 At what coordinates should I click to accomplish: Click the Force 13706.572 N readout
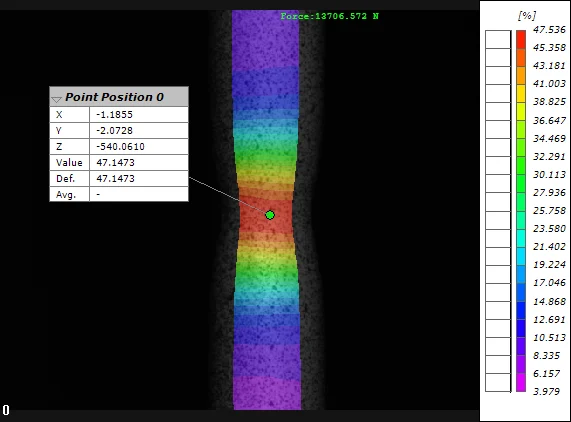pos(330,16)
